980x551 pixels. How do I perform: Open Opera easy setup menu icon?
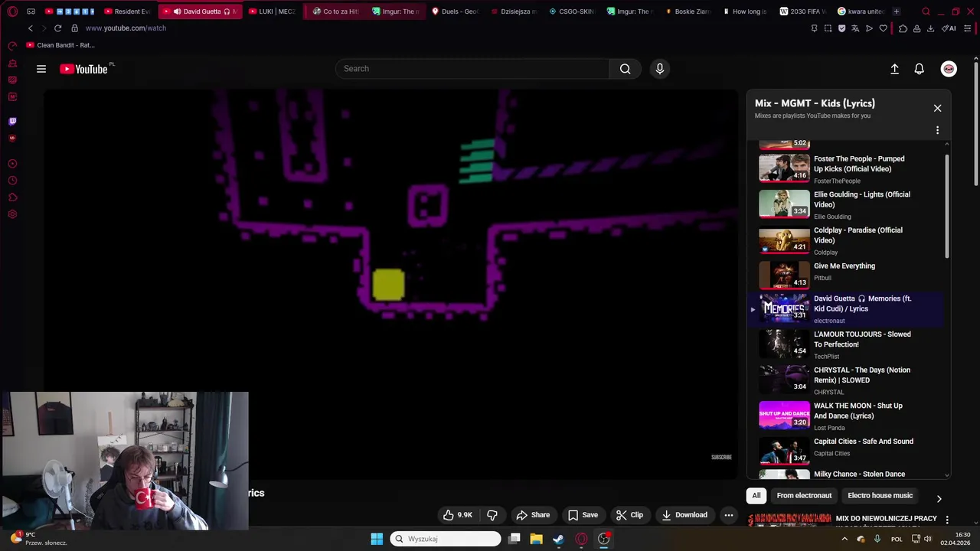pos(968,28)
